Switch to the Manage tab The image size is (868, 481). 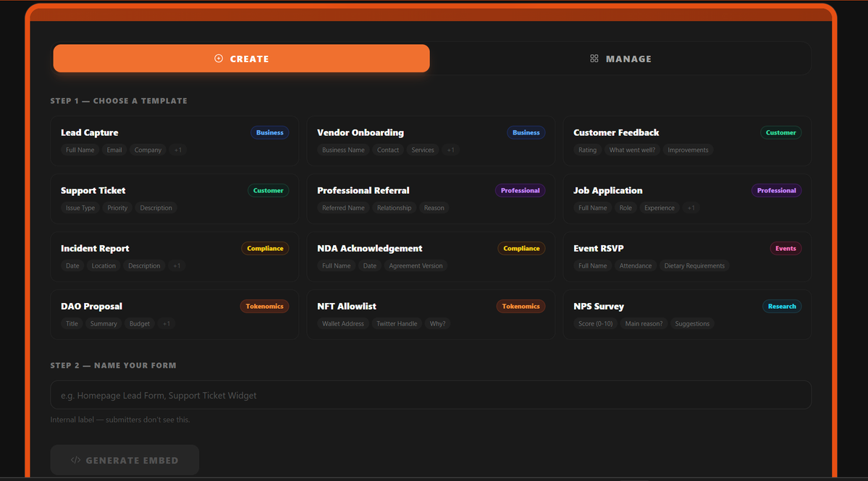620,59
